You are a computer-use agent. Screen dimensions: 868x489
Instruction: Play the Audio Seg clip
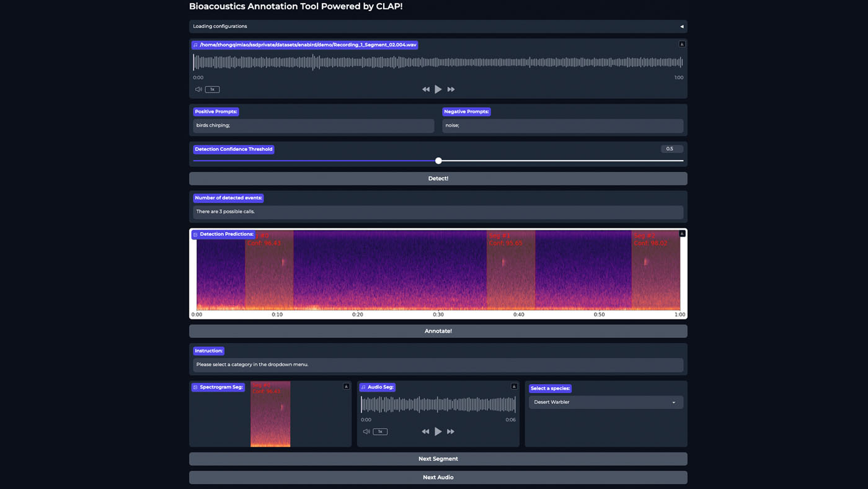click(x=438, y=431)
